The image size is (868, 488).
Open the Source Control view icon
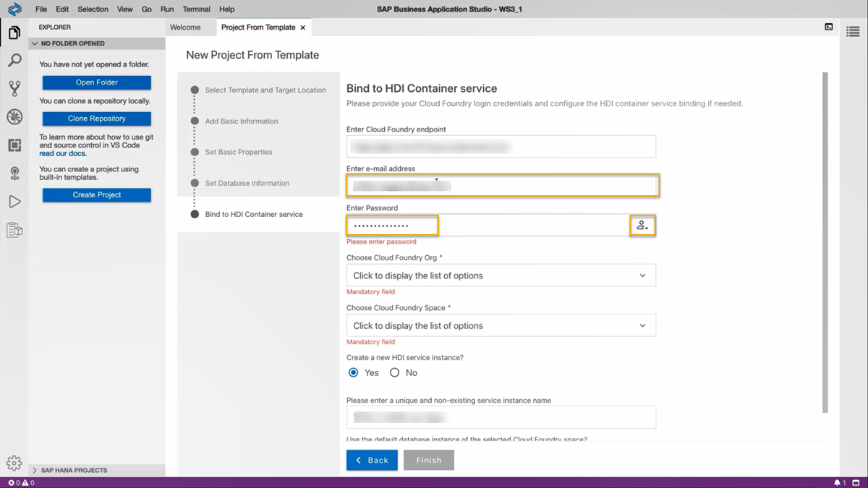point(14,89)
